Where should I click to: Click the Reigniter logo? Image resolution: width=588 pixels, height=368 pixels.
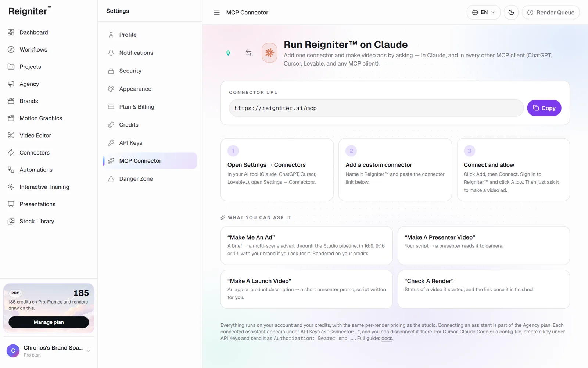(30, 11)
